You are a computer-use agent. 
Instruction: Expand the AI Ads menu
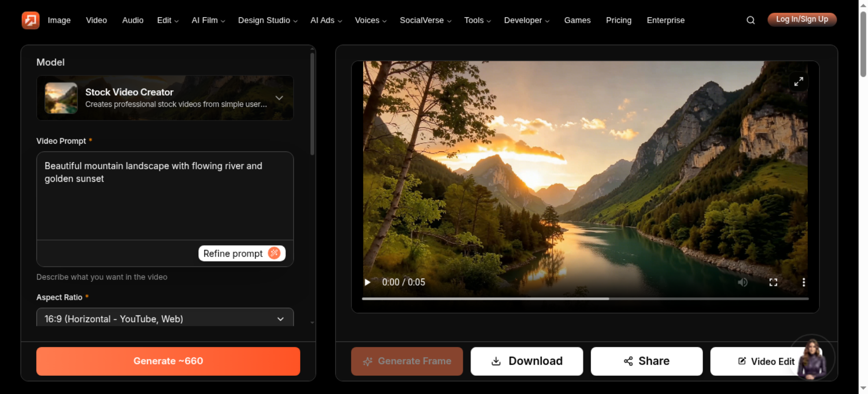pos(326,20)
